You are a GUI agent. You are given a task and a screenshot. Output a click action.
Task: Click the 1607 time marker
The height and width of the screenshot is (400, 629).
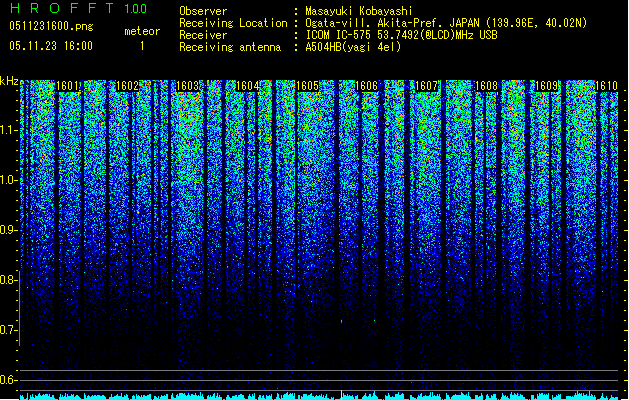426,86
